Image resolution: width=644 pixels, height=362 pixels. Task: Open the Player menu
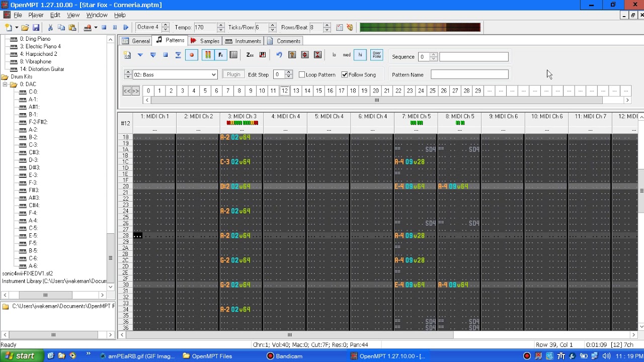36,15
